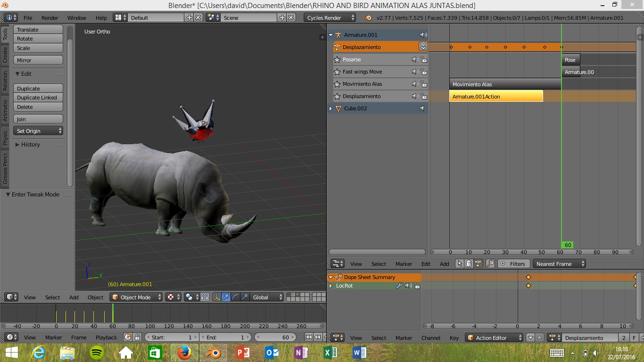
Task: Click the magnifier icon in dope sheet header
Action: click(490, 264)
